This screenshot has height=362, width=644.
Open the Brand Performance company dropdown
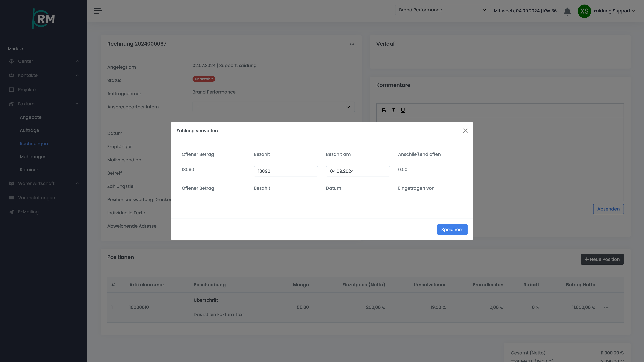pos(443,10)
